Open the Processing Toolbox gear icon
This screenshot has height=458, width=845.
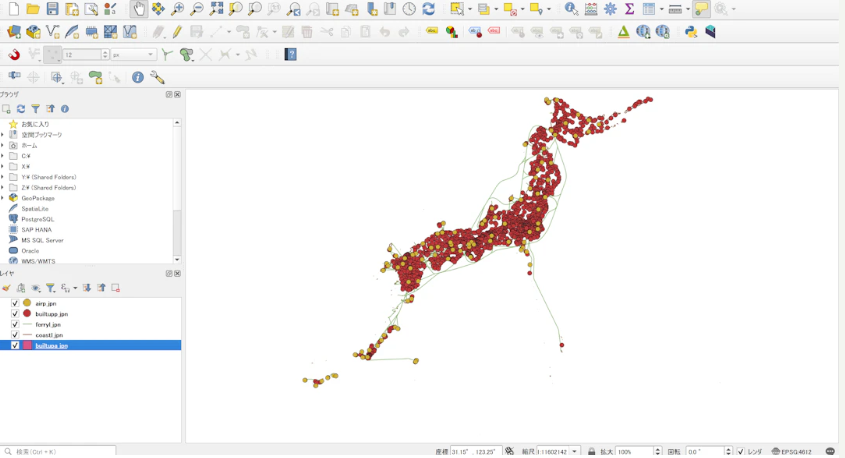point(610,9)
